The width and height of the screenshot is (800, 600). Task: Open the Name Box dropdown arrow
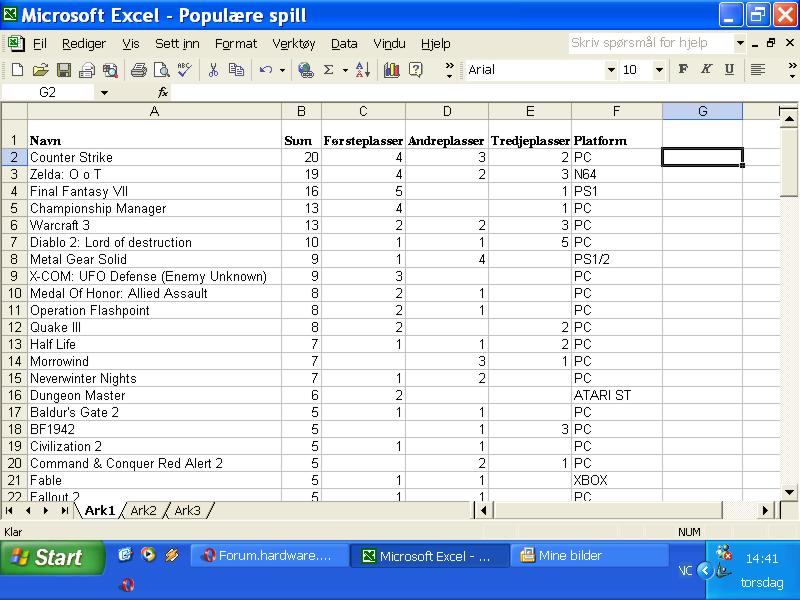pos(104,93)
